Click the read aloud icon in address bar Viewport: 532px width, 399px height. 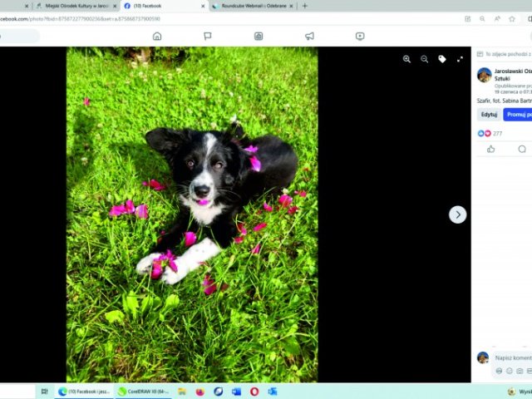coord(497,19)
